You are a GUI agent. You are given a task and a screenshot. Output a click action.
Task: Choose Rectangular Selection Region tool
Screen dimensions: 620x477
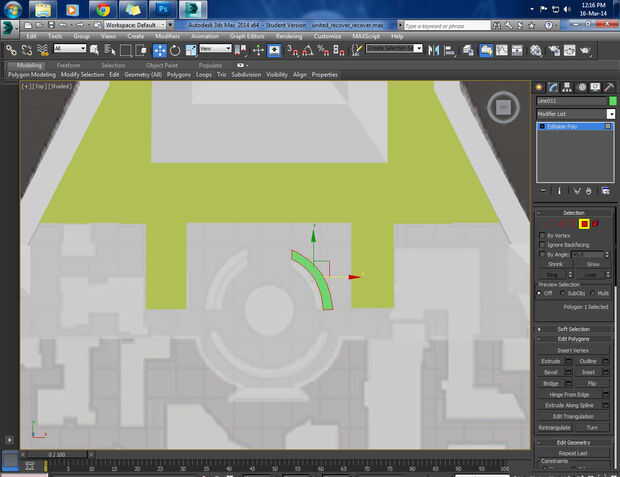point(125,50)
